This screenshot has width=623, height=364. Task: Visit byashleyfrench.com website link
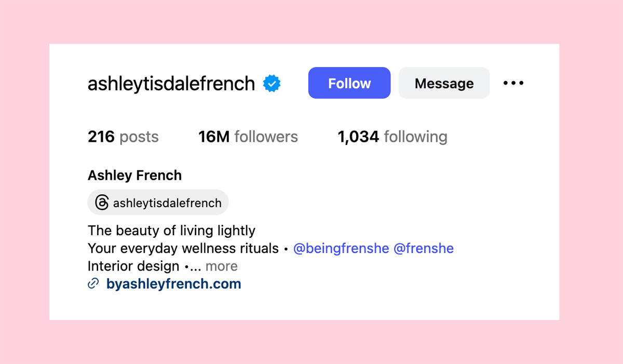coord(173,284)
